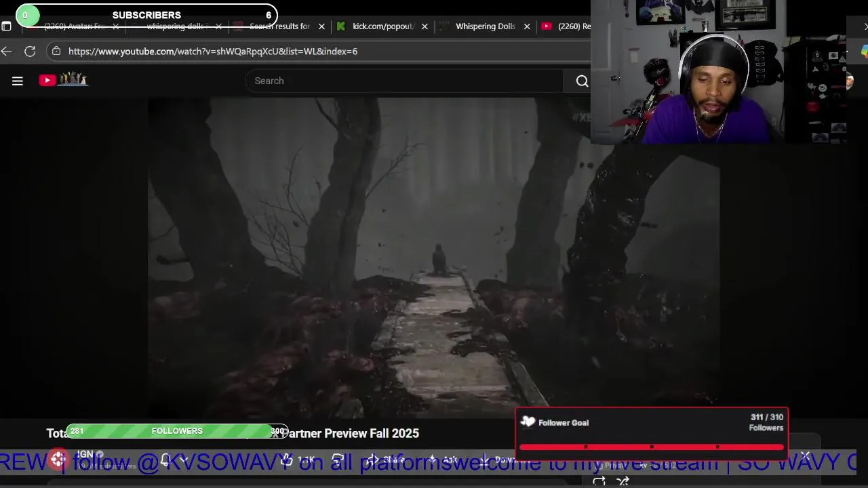Click the Ask button under the video

click(x=443, y=460)
